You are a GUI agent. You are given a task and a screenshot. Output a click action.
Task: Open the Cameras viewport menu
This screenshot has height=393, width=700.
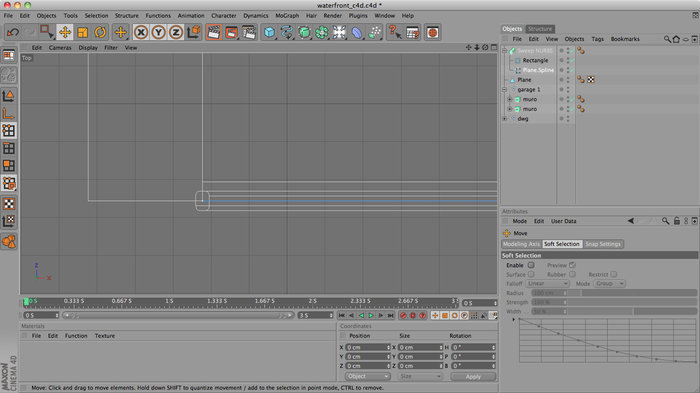60,48
